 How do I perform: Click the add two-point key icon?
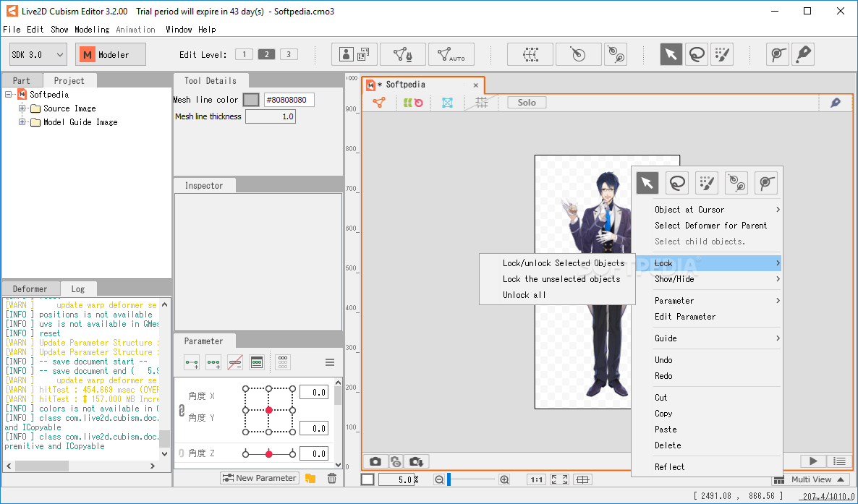point(192,362)
